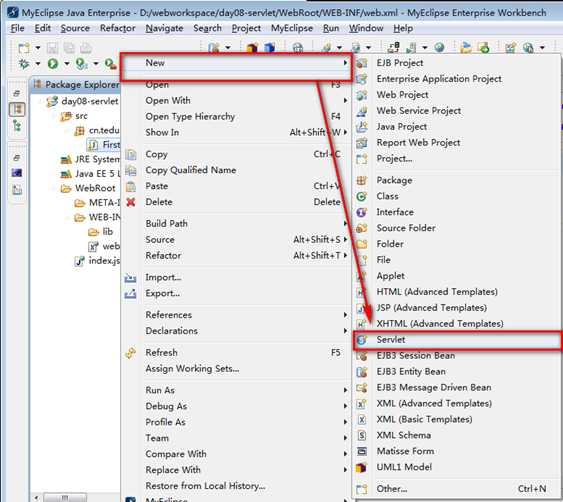Click the XML Schema icon
This screenshot has height=502, width=563.
coord(362,435)
